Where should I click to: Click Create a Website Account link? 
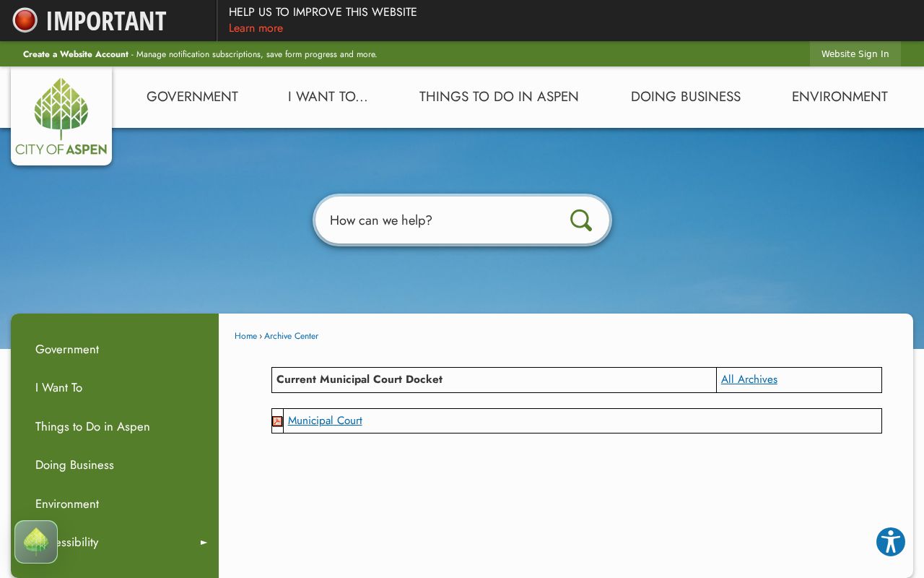(x=76, y=54)
